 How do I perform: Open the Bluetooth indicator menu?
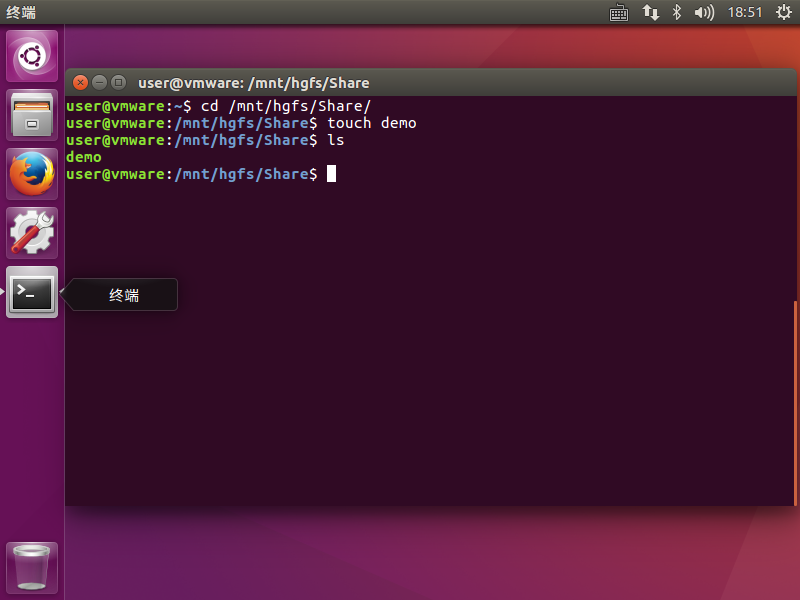click(677, 12)
